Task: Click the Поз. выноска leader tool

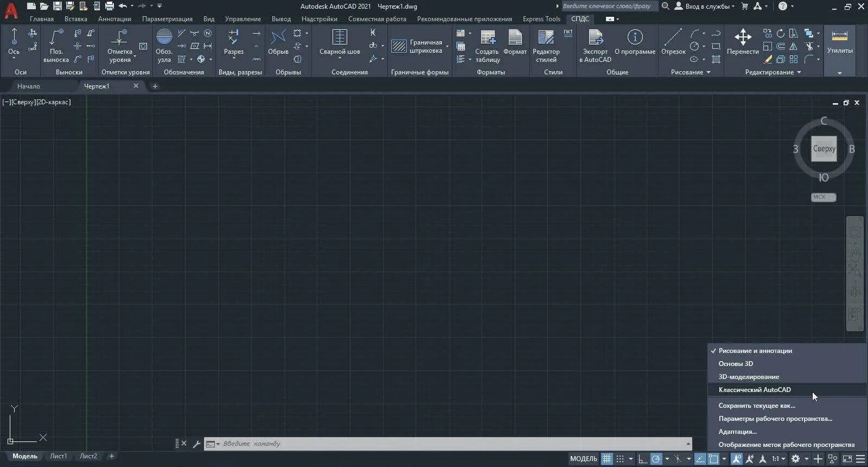Action: pyautogui.click(x=56, y=46)
